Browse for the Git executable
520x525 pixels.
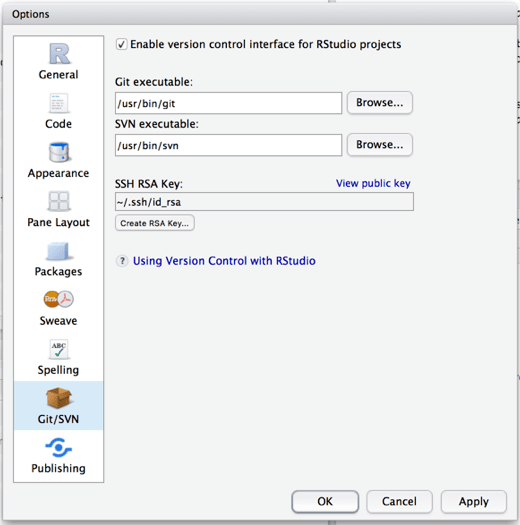(380, 102)
